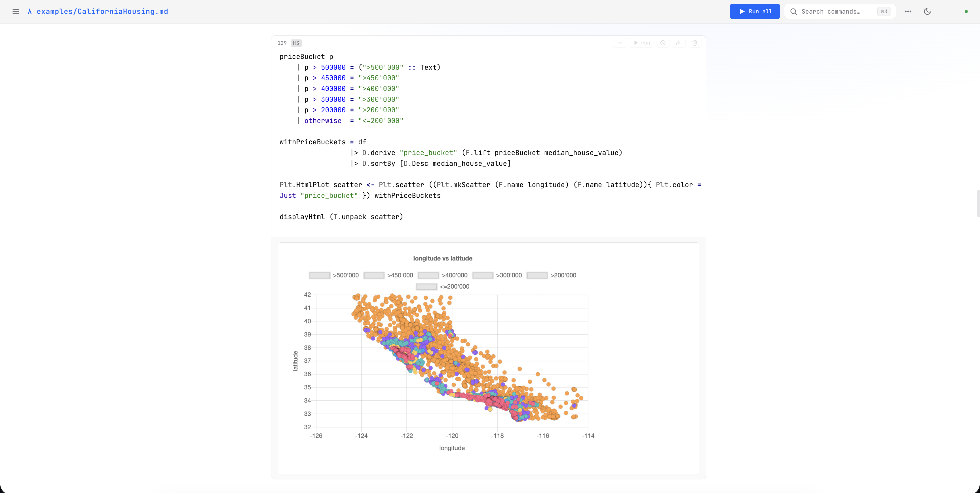This screenshot has width=980, height=493.
Task: Click the displayHtml (T.unpack scatter) line
Action: (x=341, y=217)
